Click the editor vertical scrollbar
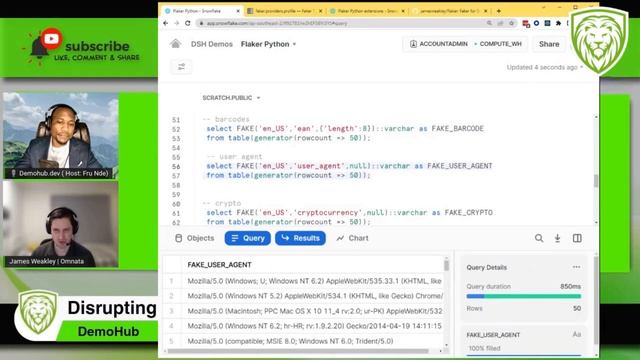 596,181
